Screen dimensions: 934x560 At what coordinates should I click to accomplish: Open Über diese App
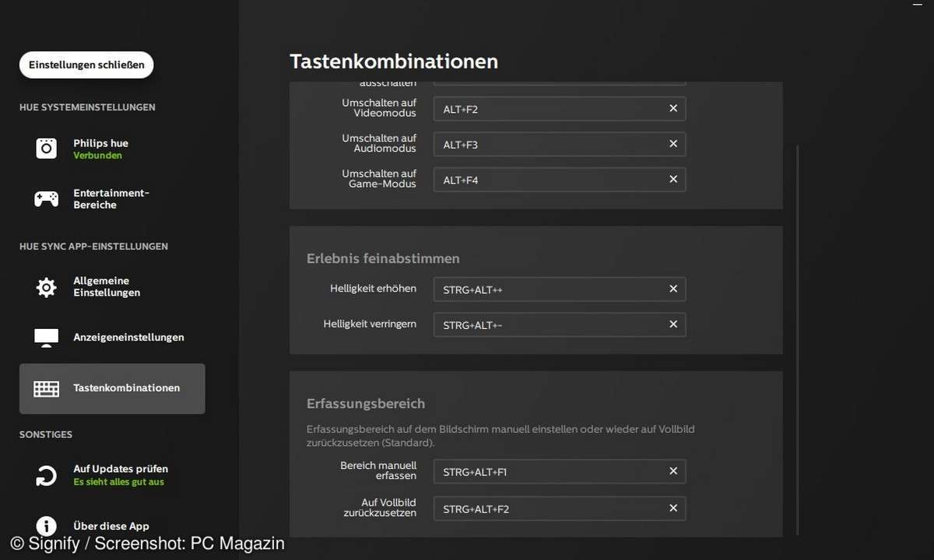(x=112, y=527)
